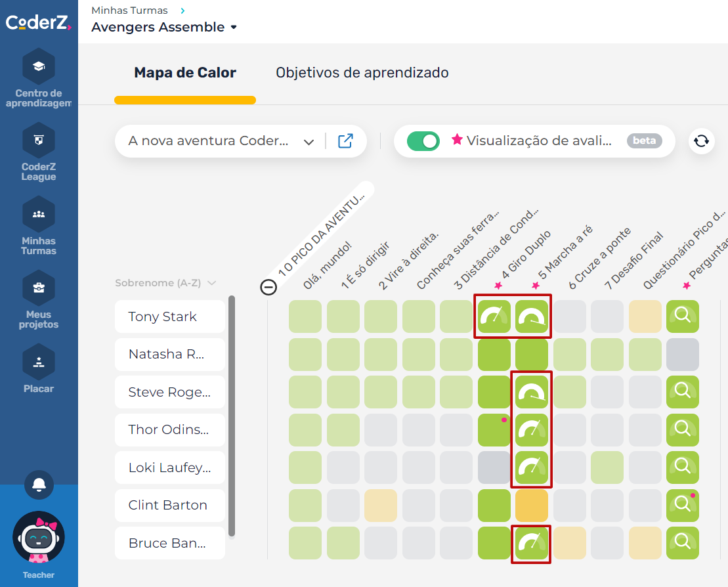Toggle the Visualização de avaliação switch
The image size is (728, 587).
pos(423,141)
